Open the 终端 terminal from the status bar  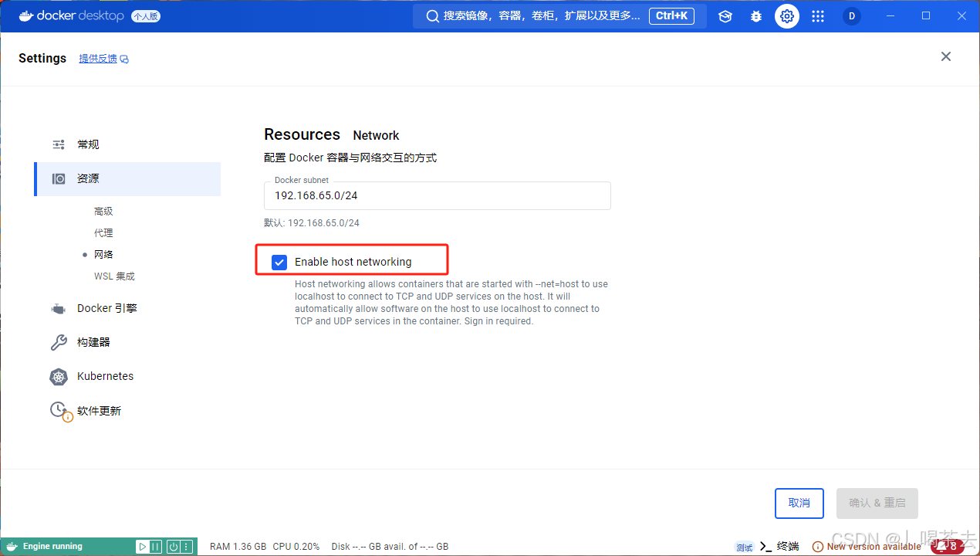[782, 546]
